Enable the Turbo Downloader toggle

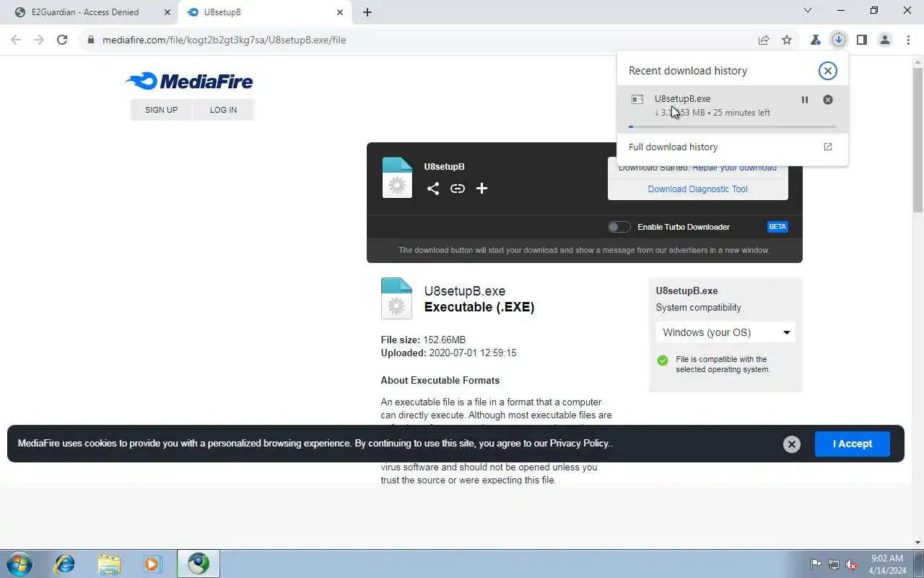tap(619, 227)
